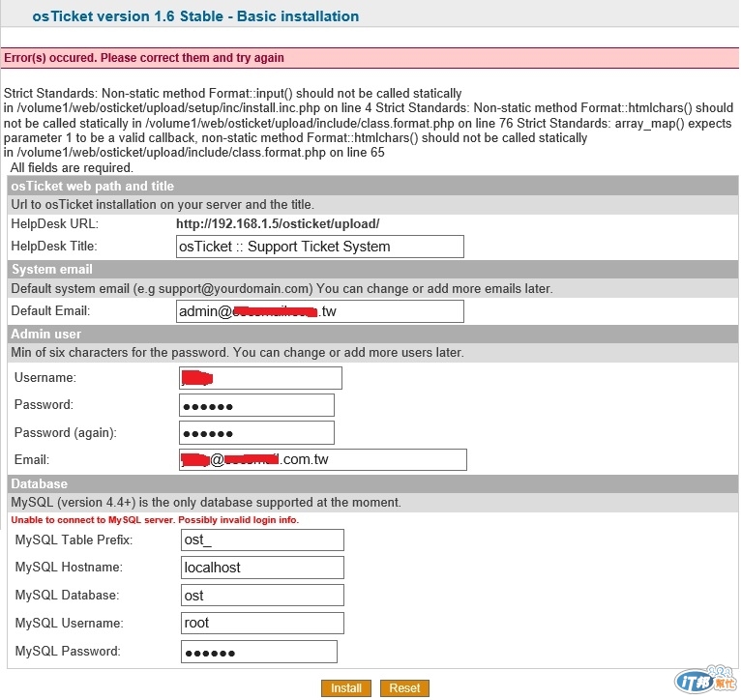Click the Strict Standards warning text
The image size is (741, 700).
point(369,123)
